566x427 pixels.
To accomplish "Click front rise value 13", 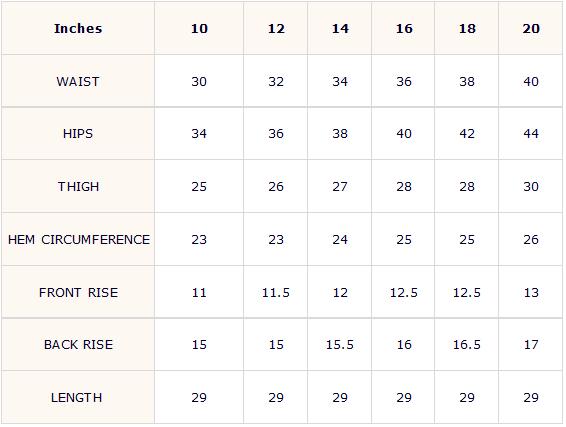I will 531,292.
